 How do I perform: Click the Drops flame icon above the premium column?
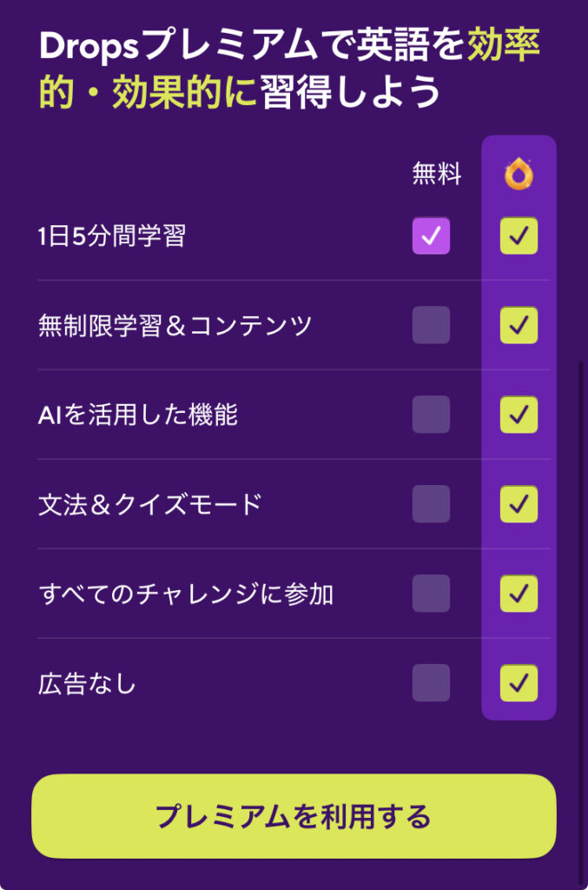point(518,174)
